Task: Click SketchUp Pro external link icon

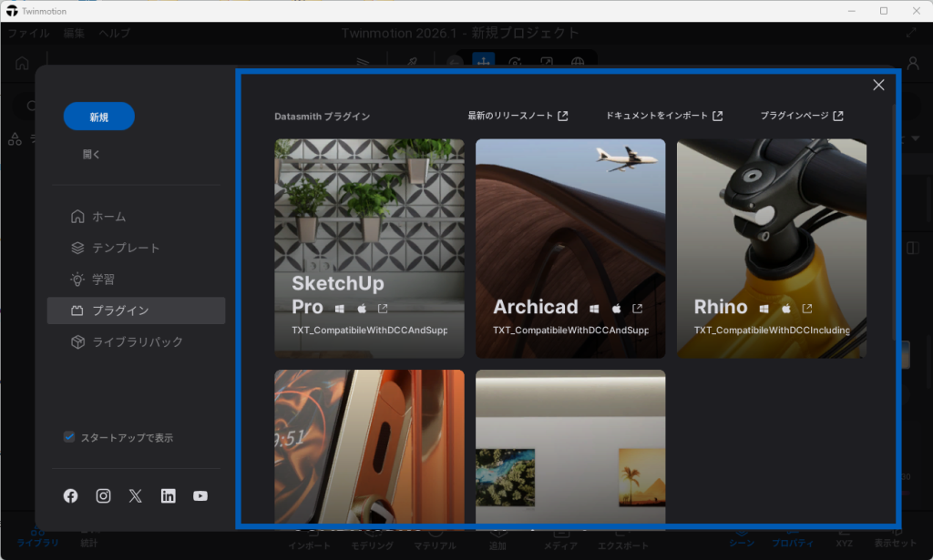Action: tap(383, 309)
